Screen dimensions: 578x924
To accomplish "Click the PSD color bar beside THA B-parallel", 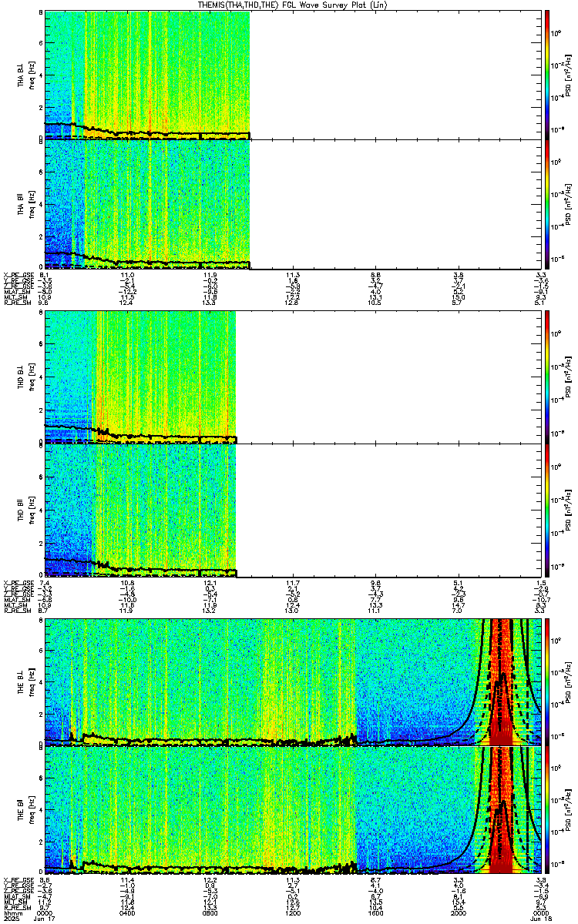I will pos(547,203).
